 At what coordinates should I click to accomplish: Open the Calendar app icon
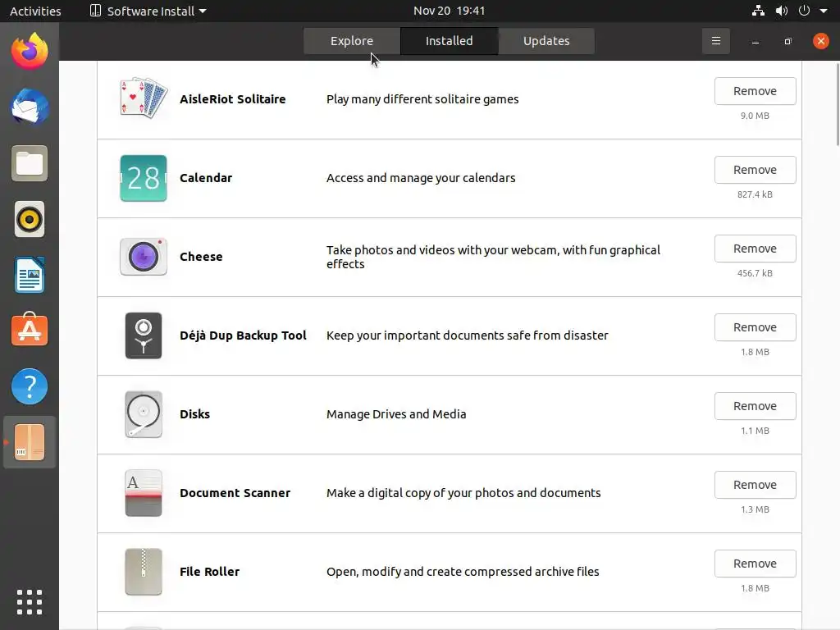[x=144, y=178]
